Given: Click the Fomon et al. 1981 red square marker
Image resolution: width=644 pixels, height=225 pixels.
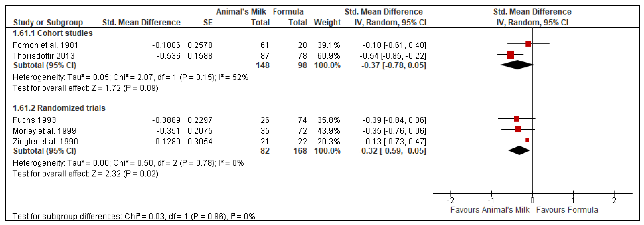Looking at the screenshot, I should [x=528, y=44].
